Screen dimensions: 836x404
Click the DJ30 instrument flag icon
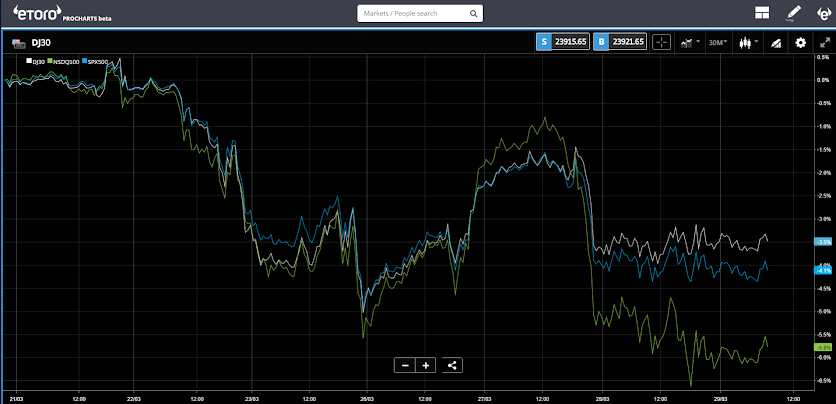(19, 43)
